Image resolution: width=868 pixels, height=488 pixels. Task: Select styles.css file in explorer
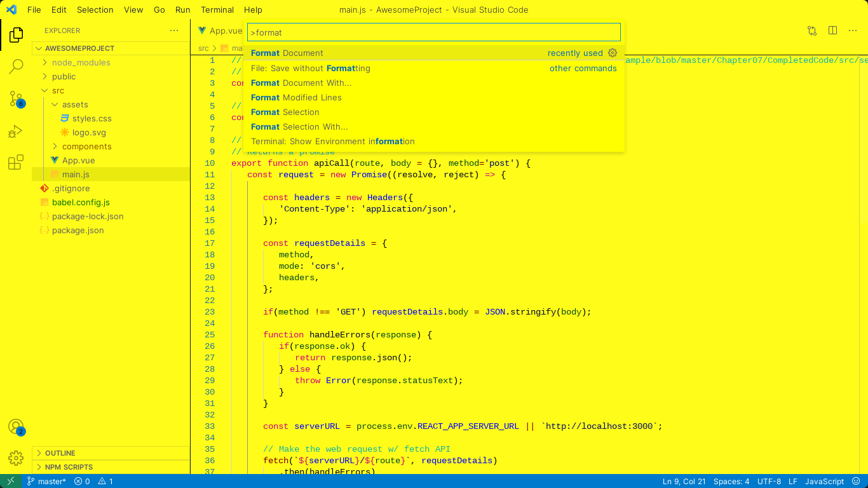click(x=92, y=118)
